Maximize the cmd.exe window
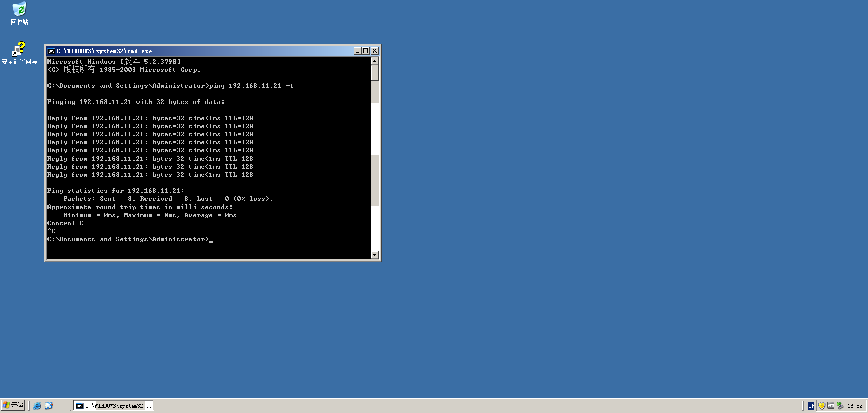The width and height of the screenshot is (868, 413). coord(366,51)
